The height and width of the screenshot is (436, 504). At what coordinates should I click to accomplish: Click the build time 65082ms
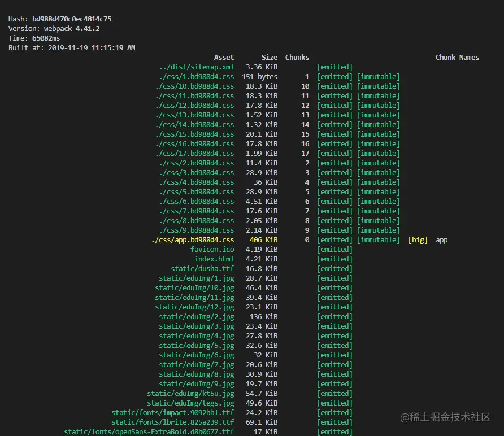pyautogui.click(x=46, y=38)
